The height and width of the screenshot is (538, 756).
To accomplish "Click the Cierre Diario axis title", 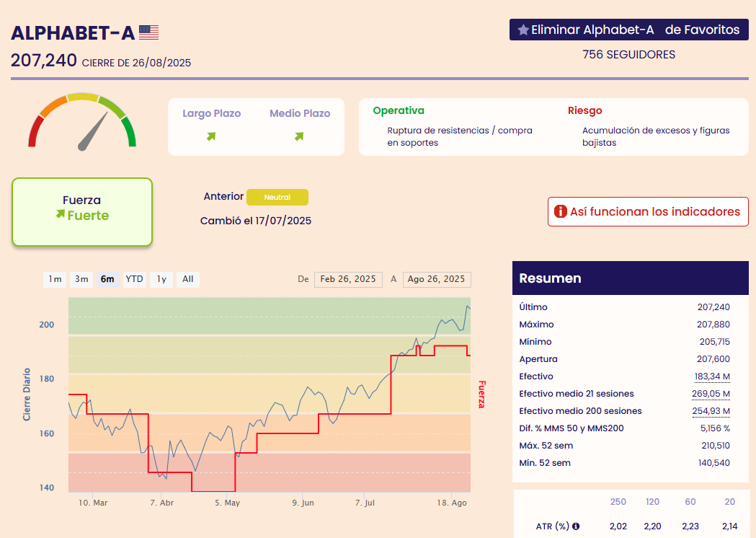I will (x=27, y=394).
